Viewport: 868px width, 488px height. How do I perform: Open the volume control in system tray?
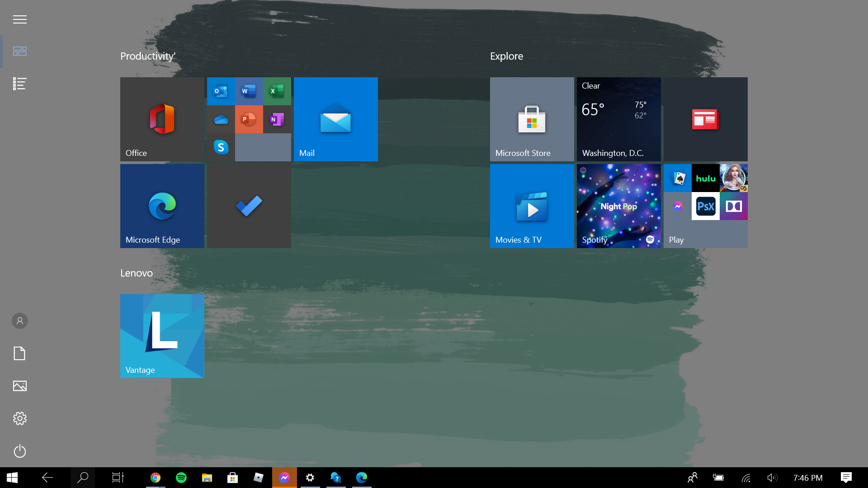click(772, 478)
